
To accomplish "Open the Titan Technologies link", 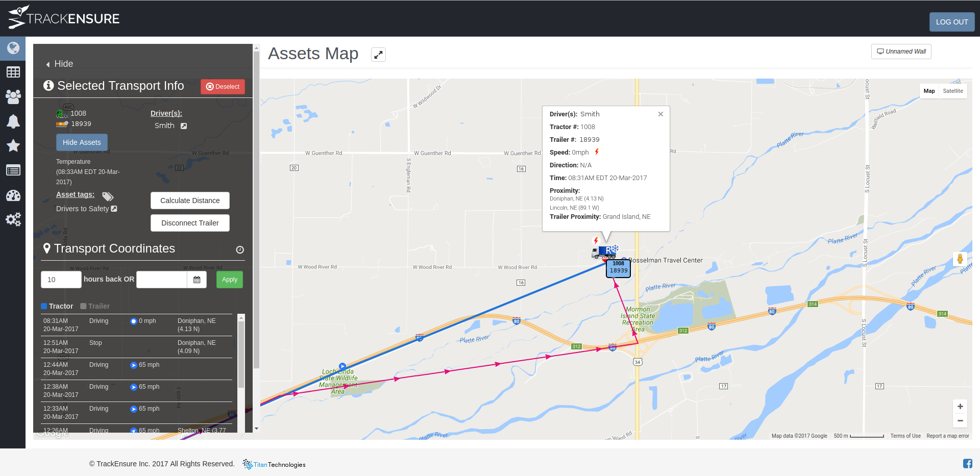I will (x=274, y=464).
